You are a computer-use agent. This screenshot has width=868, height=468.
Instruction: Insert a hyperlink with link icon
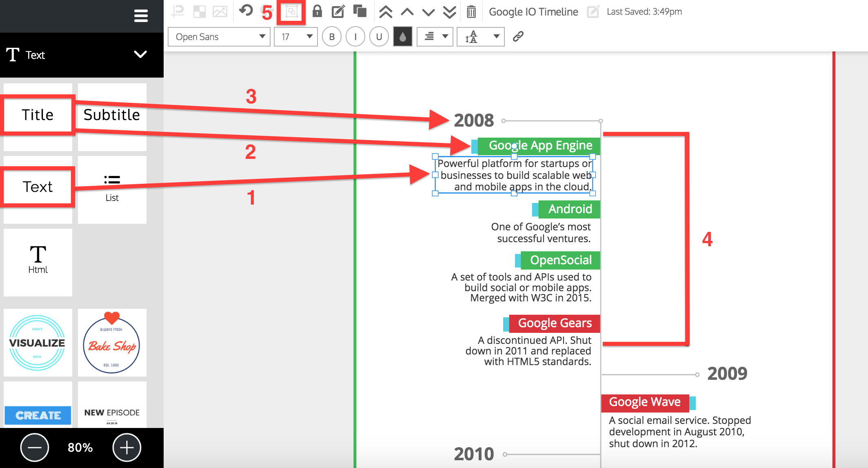tap(518, 36)
